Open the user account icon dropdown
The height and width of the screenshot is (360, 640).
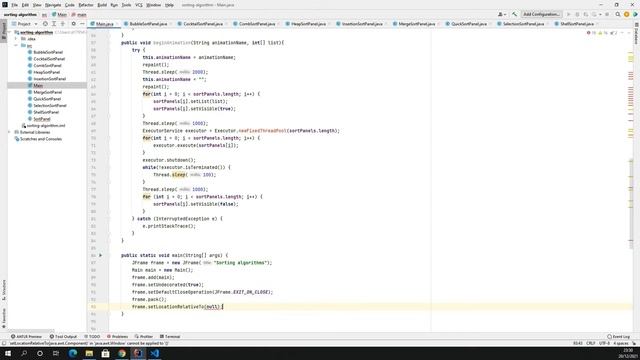(x=502, y=14)
